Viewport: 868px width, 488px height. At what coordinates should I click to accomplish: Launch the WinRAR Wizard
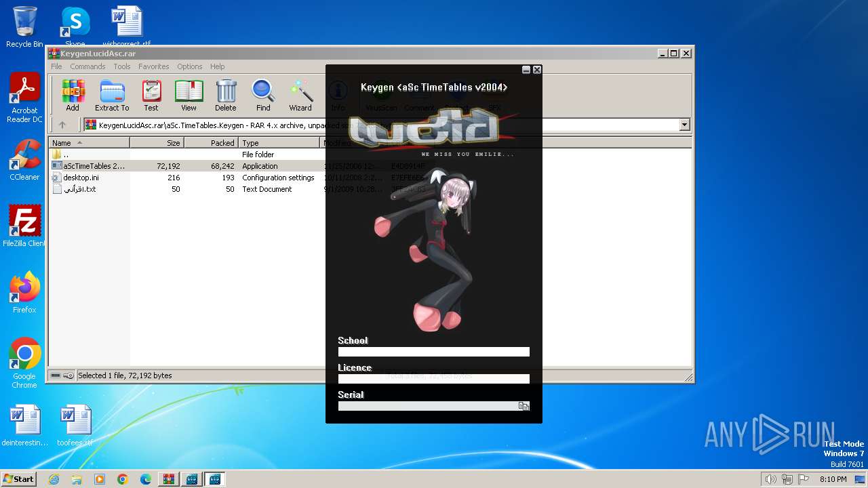(x=300, y=96)
